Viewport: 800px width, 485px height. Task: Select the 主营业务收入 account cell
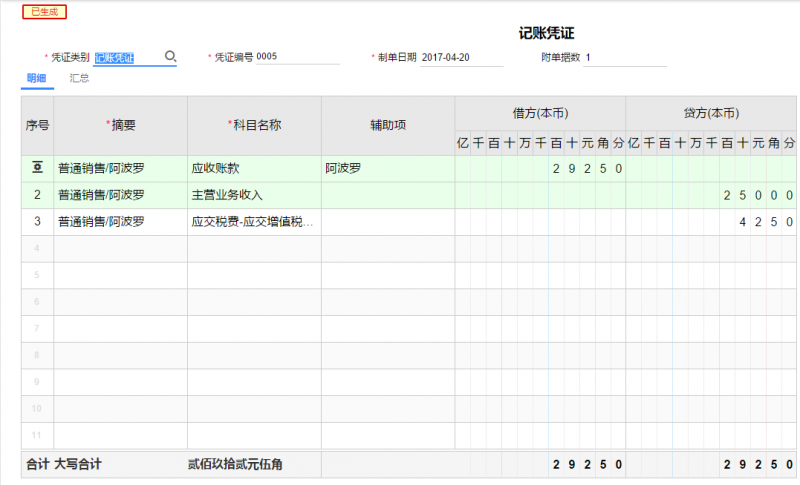254,195
